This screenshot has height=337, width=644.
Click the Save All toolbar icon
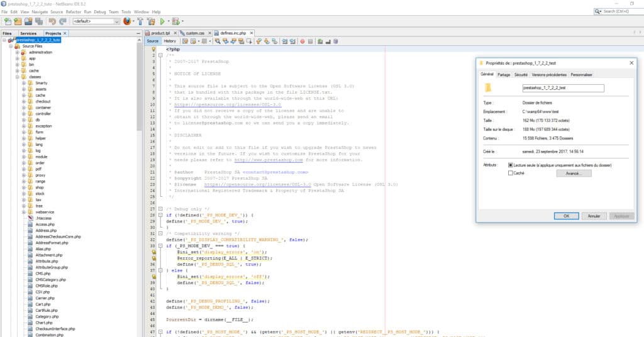[x=39, y=21]
